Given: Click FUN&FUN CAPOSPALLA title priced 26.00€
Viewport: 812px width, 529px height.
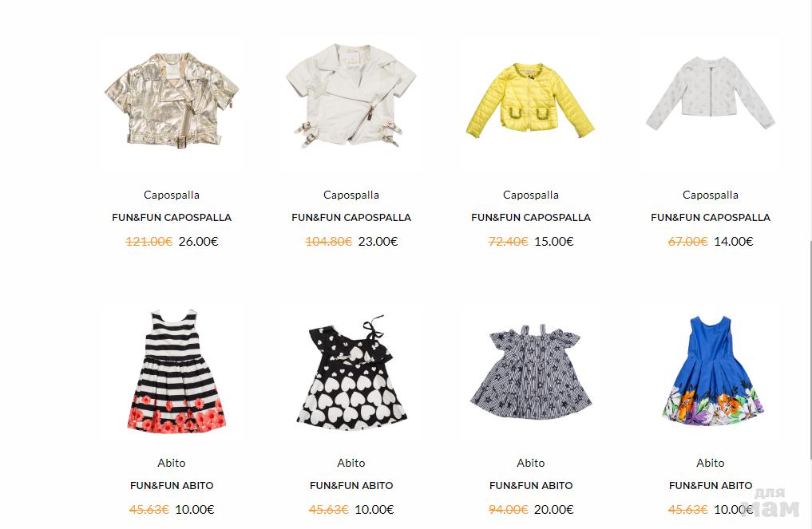Looking at the screenshot, I should [x=172, y=217].
